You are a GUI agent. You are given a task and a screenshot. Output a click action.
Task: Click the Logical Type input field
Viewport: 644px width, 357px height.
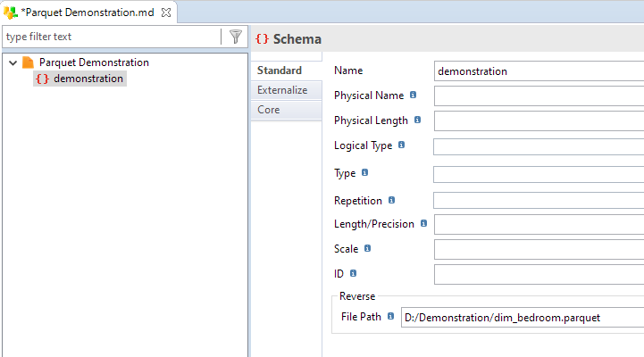point(539,146)
